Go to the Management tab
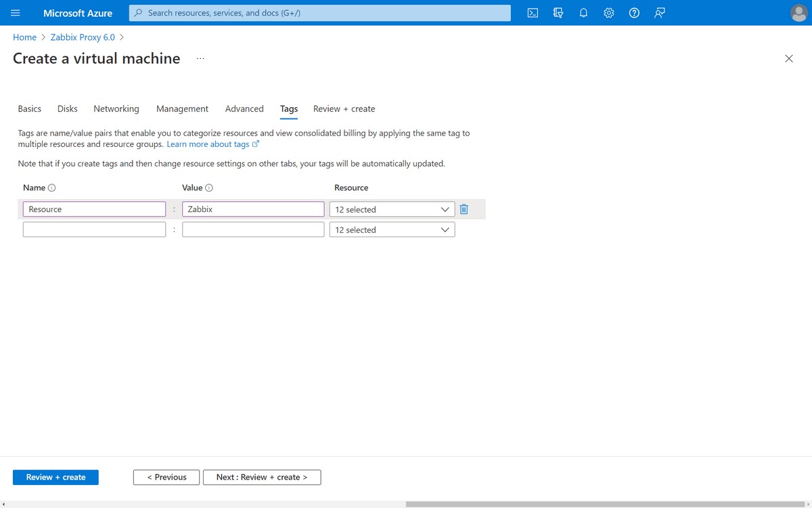 coord(182,108)
